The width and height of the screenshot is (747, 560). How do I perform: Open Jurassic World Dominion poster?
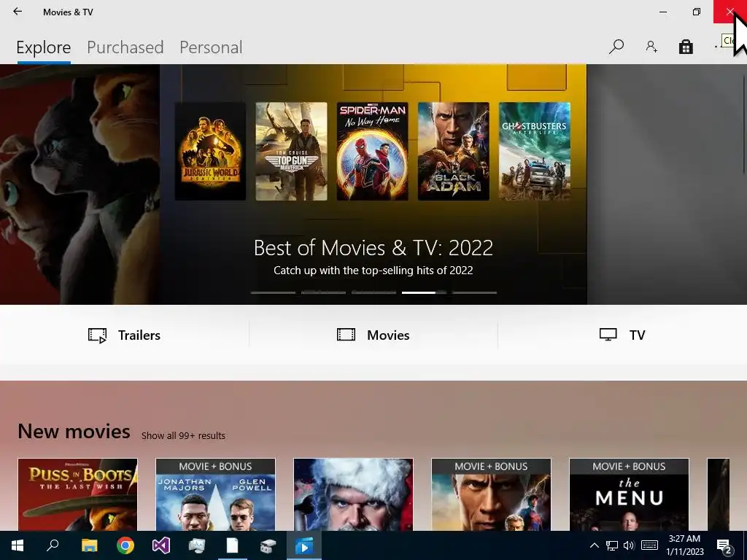[x=211, y=152]
